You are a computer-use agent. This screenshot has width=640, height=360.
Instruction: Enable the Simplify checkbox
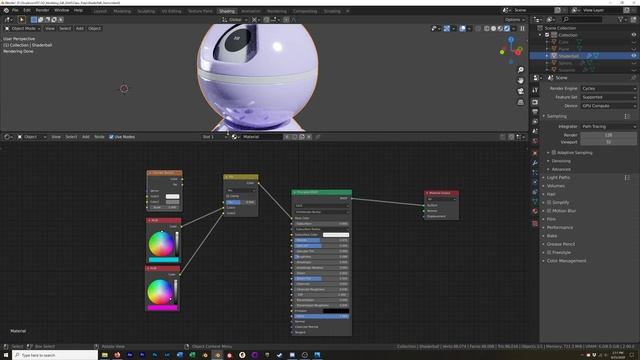click(549, 202)
